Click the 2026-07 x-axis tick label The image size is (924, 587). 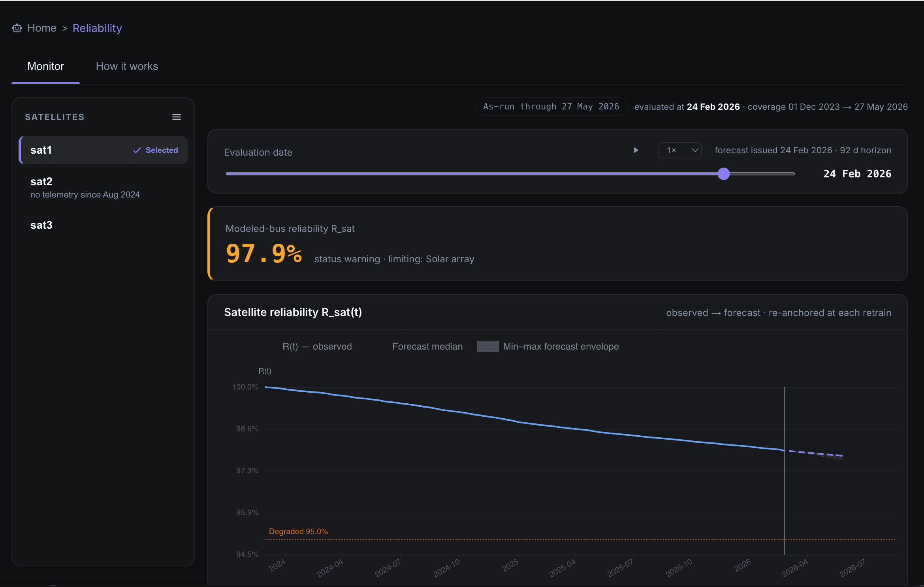pos(852,568)
